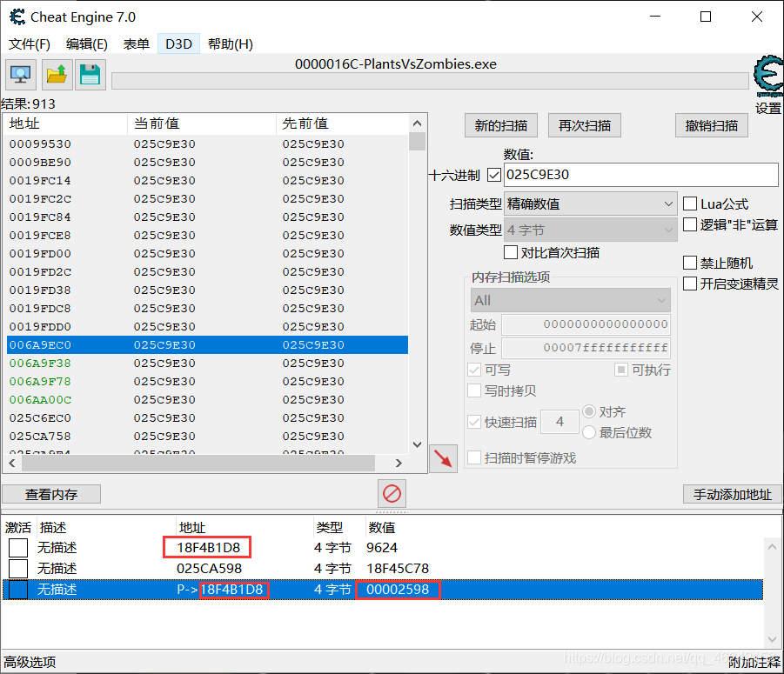
Task: Enable the 禁止随机 checkbox
Action: click(x=690, y=263)
